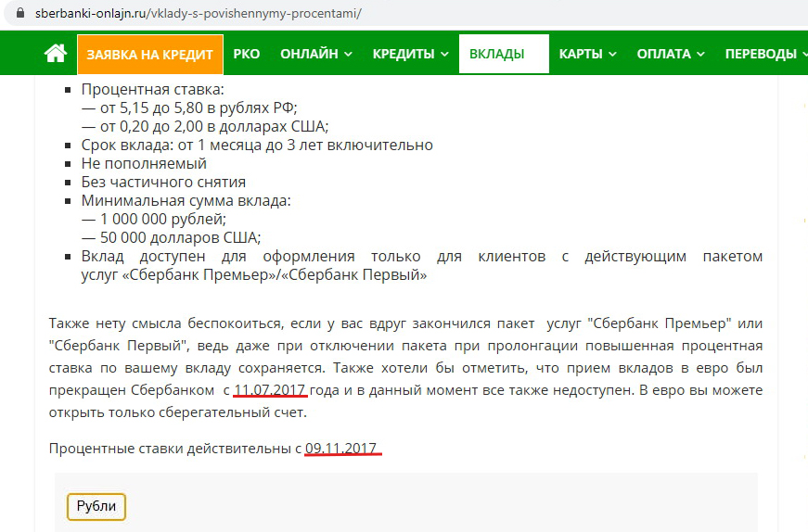The image size is (808, 532).
Task: Click the 'Также нету смысла беспокоиться' paragraph start
Action: (166, 323)
